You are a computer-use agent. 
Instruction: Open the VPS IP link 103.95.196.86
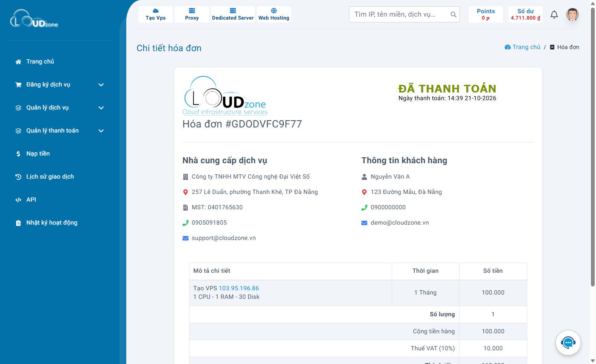click(239, 288)
